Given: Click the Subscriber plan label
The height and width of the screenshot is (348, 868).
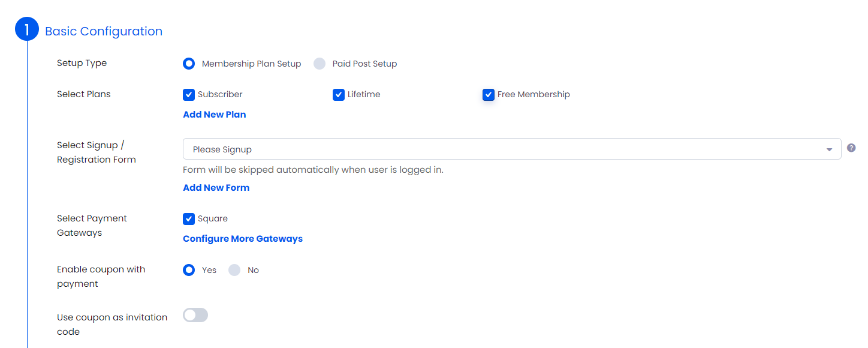Looking at the screenshot, I should 220,94.
